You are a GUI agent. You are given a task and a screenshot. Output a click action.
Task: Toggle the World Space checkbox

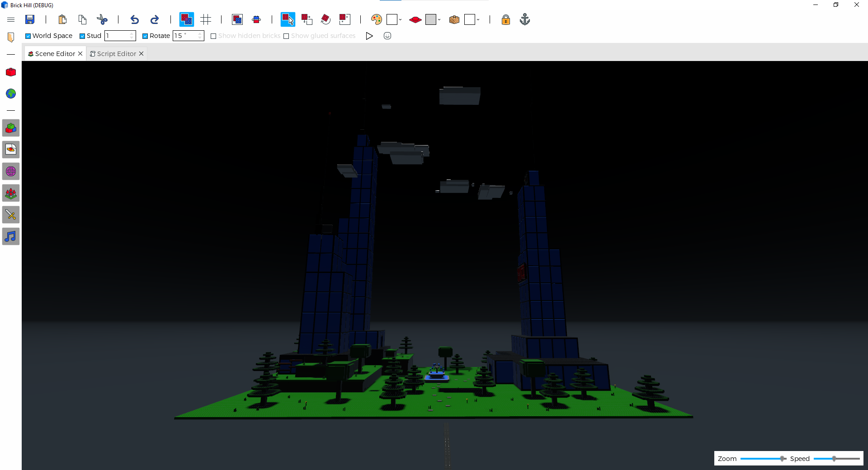click(x=28, y=36)
